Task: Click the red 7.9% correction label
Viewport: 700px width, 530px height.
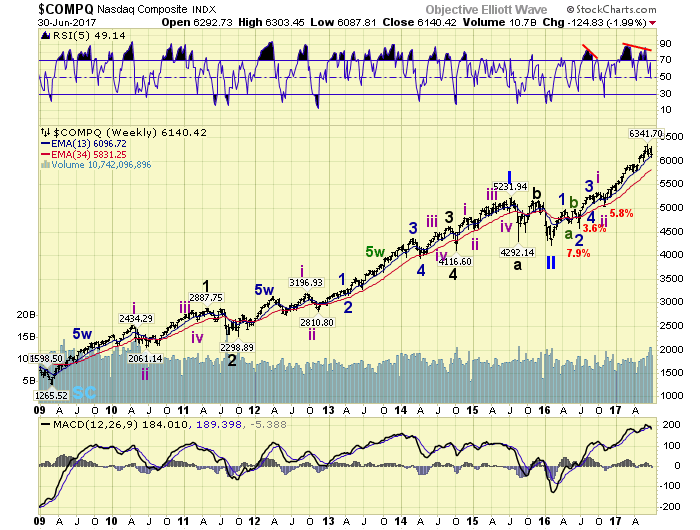Action: tap(578, 254)
